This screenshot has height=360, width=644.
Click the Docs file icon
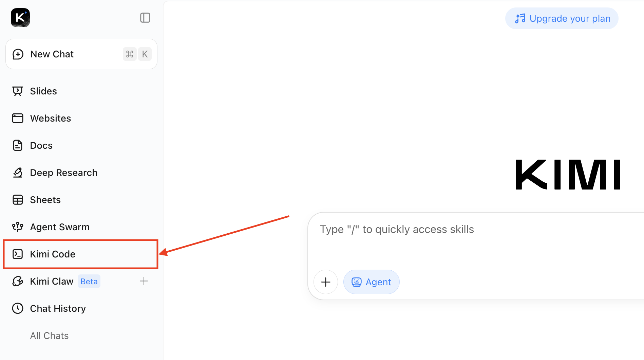pos(18,145)
